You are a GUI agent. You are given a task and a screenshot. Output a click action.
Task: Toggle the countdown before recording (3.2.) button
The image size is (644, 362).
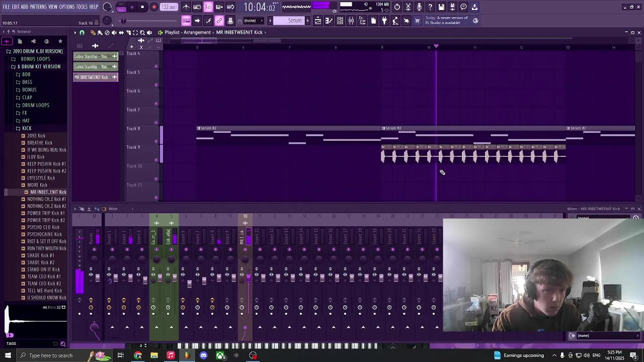208,7
